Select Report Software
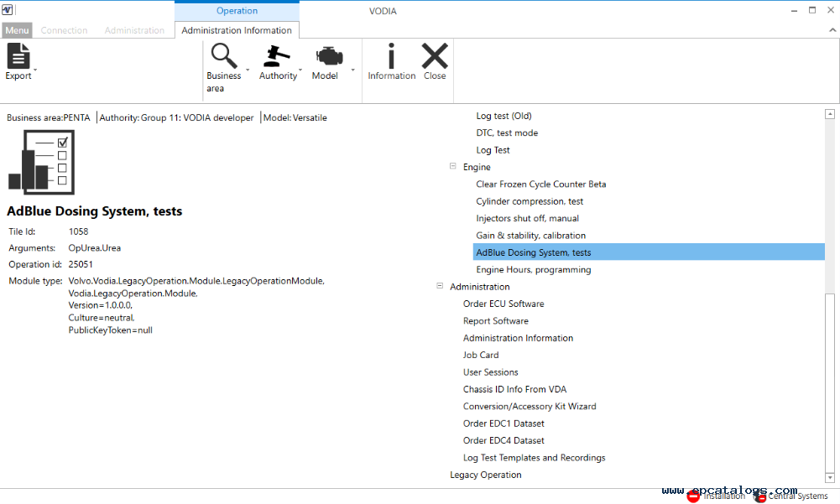Image resolution: width=840 pixels, height=504 pixels. point(496,321)
